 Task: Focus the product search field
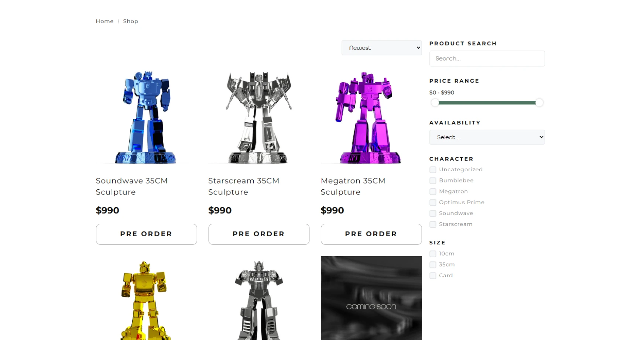click(487, 59)
